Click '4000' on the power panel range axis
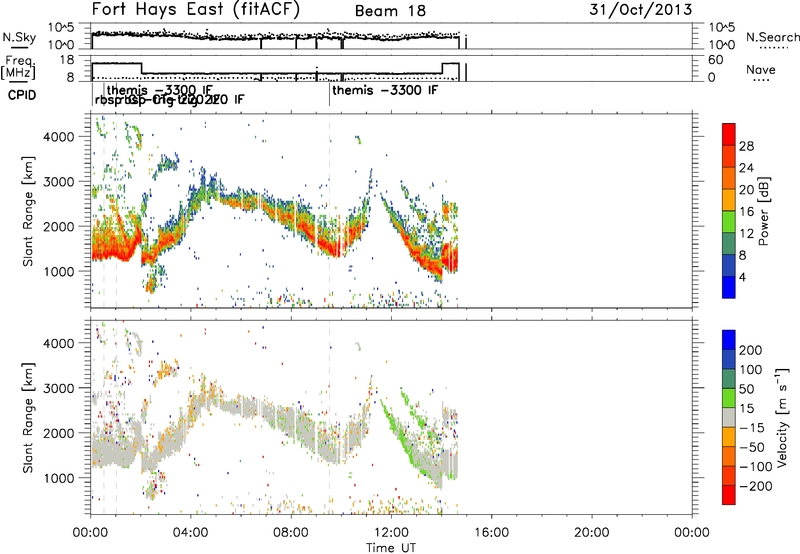800x554 pixels. (59, 137)
